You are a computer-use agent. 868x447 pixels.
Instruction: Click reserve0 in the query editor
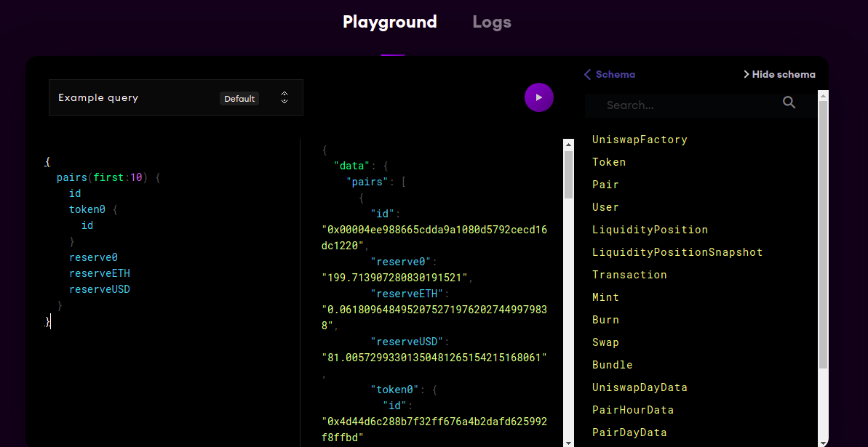(x=94, y=257)
